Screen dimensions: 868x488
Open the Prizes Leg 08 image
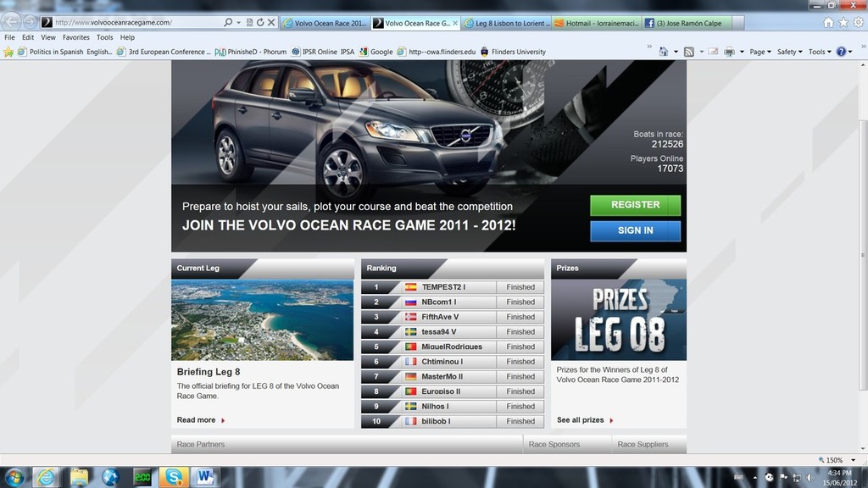[x=619, y=319]
